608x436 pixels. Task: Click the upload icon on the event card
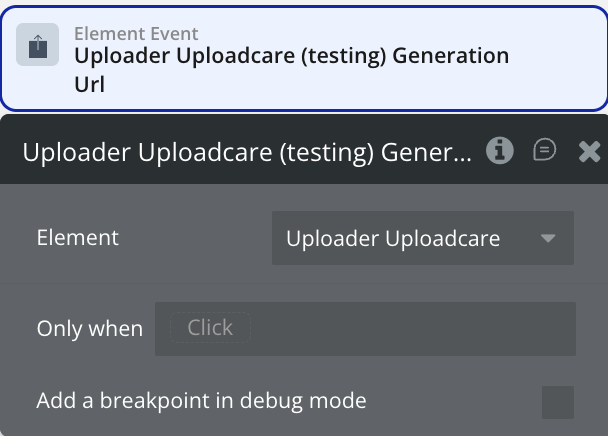[37, 46]
